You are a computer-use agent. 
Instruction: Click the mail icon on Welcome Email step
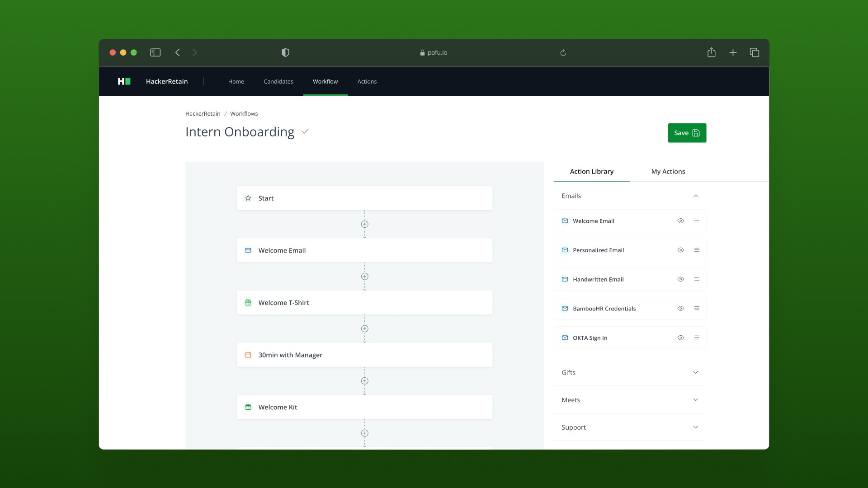click(x=248, y=250)
